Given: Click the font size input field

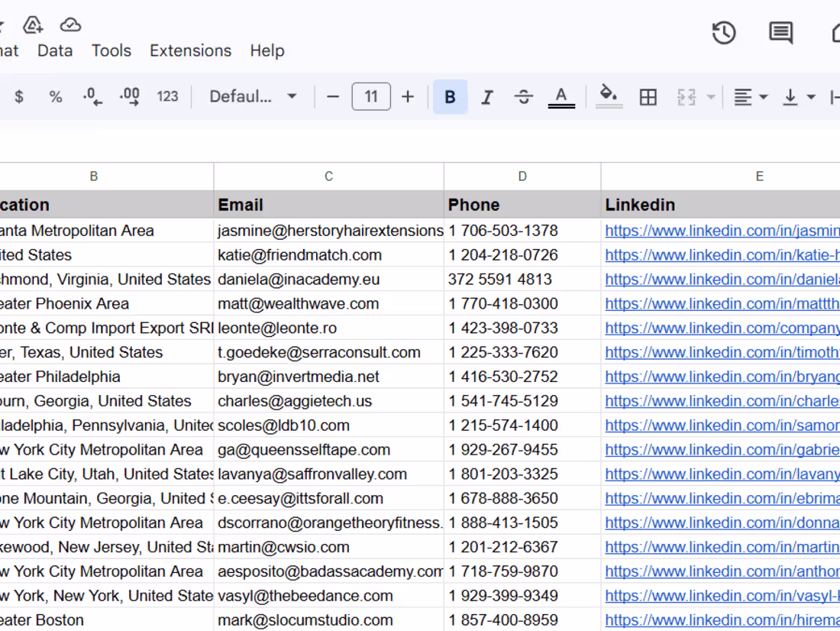Looking at the screenshot, I should pos(371,97).
